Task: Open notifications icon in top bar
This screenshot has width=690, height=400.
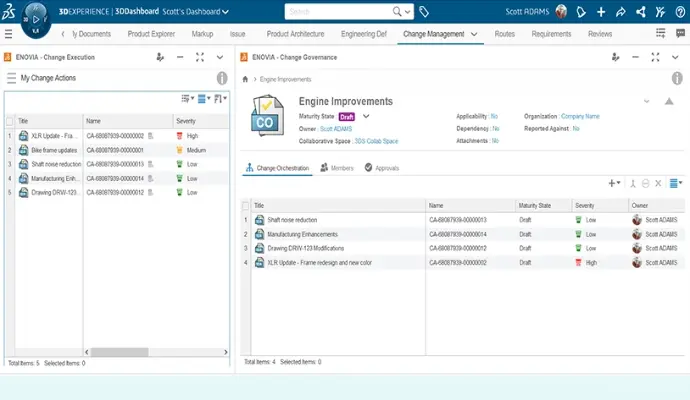Action: [x=581, y=12]
